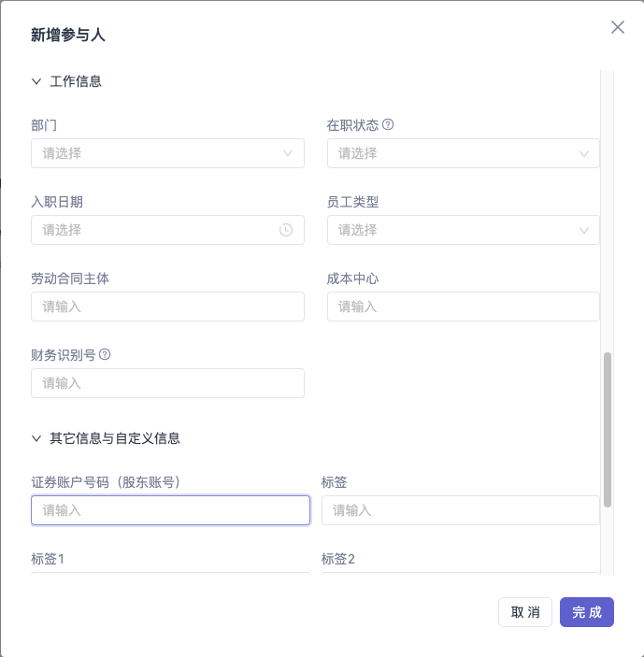The height and width of the screenshot is (657, 644).
Task: Open the 部门 dropdown
Action: pos(167,153)
